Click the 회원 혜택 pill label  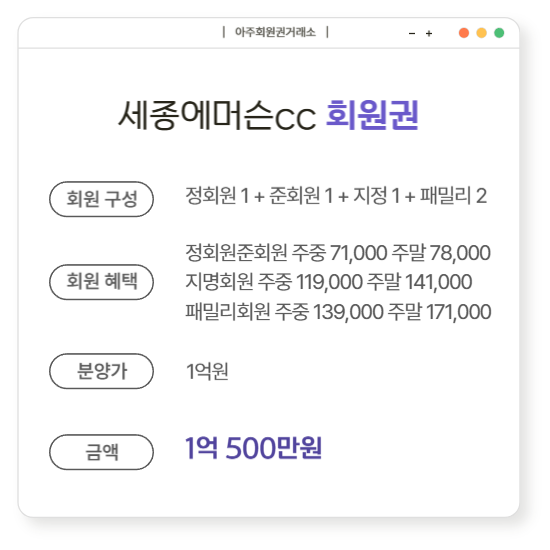point(101,282)
